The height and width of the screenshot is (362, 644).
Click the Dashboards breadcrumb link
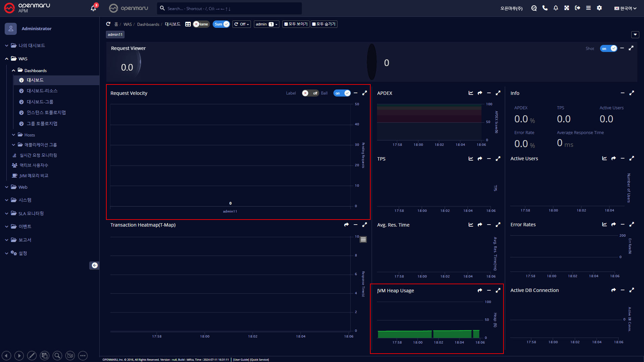click(x=148, y=24)
